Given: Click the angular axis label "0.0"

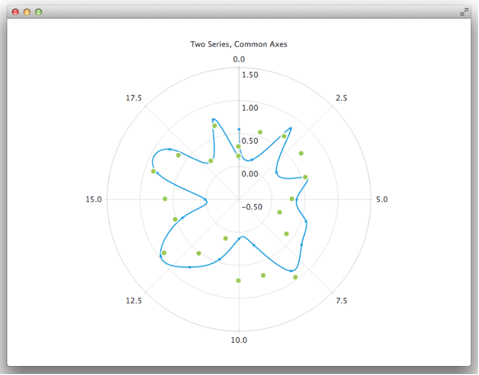Looking at the screenshot, I should click(x=239, y=59).
